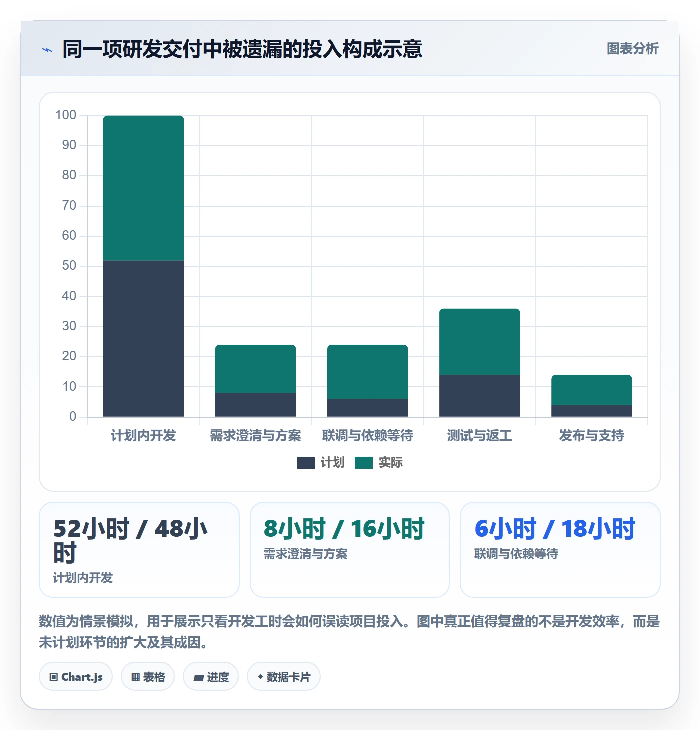
Task: Click the 需求澄清与方案 dark bar segment
Action: point(256,405)
